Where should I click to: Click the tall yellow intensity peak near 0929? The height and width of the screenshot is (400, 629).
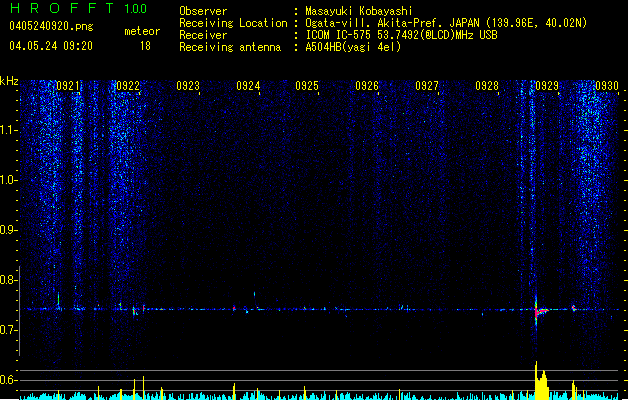coord(541,380)
